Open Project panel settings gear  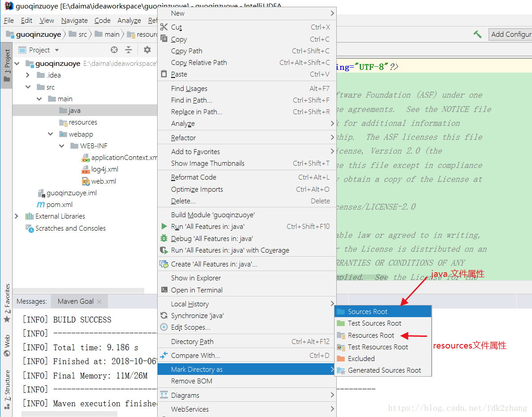[x=147, y=50]
